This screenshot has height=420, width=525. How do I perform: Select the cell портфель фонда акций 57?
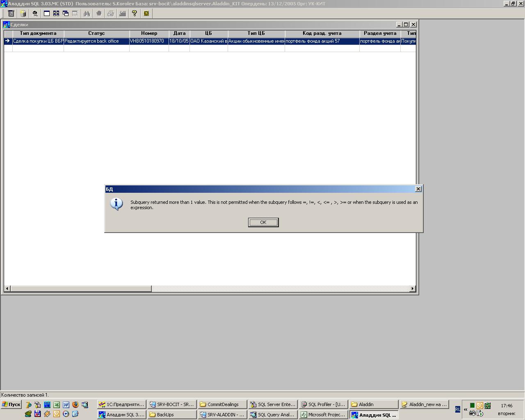click(322, 41)
